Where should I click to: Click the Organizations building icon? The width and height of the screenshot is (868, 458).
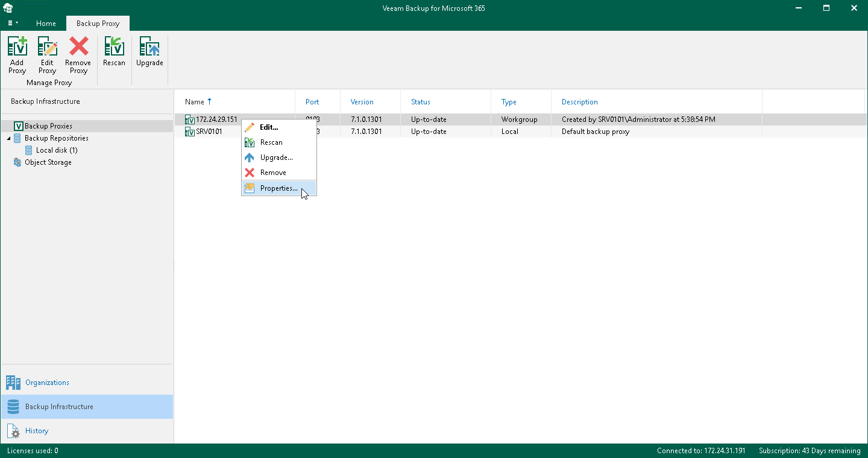(13, 383)
